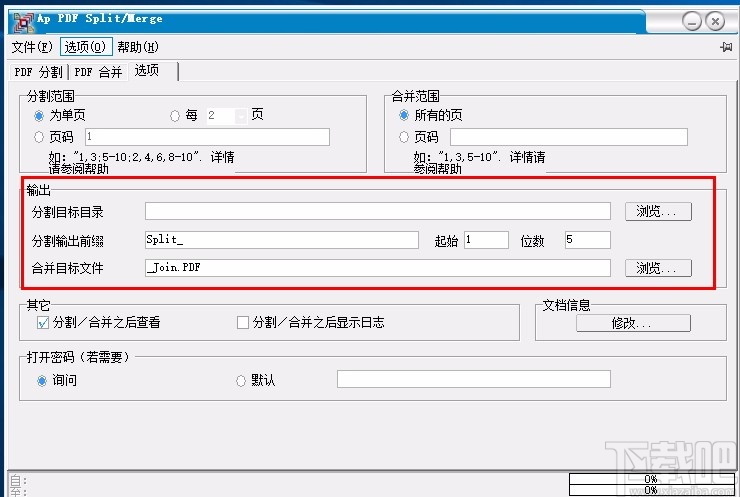This screenshot has width=740, height=497.
Task: Click the merge page number input field
Action: pos(569,137)
